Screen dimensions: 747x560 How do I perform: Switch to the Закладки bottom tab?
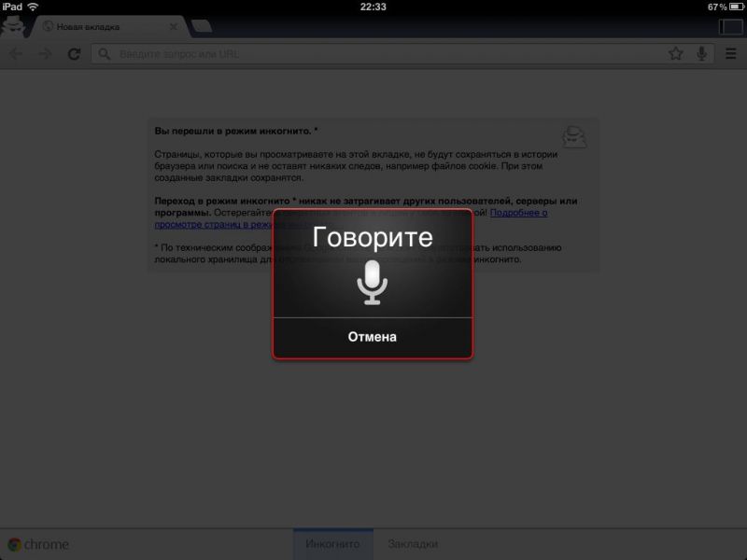tap(412, 544)
